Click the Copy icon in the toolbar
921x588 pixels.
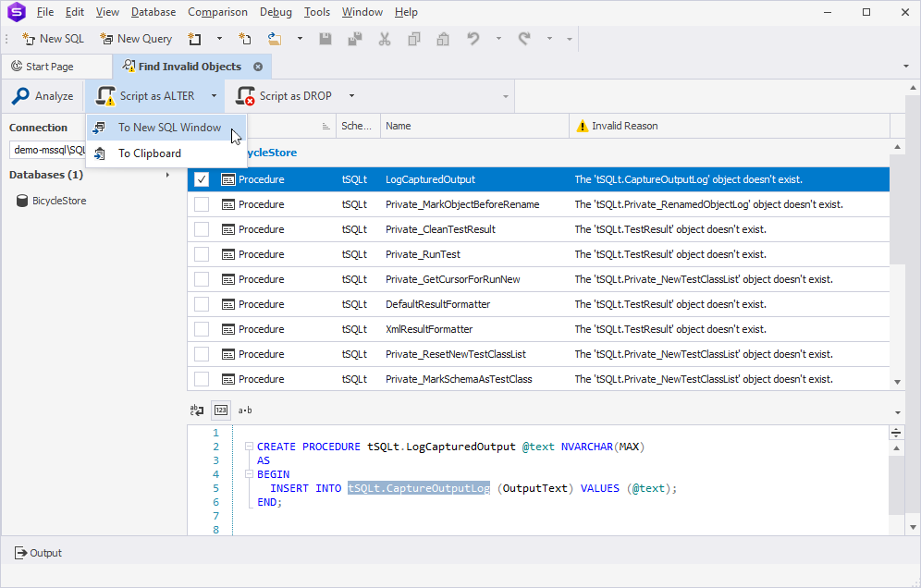click(x=414, y=39)
